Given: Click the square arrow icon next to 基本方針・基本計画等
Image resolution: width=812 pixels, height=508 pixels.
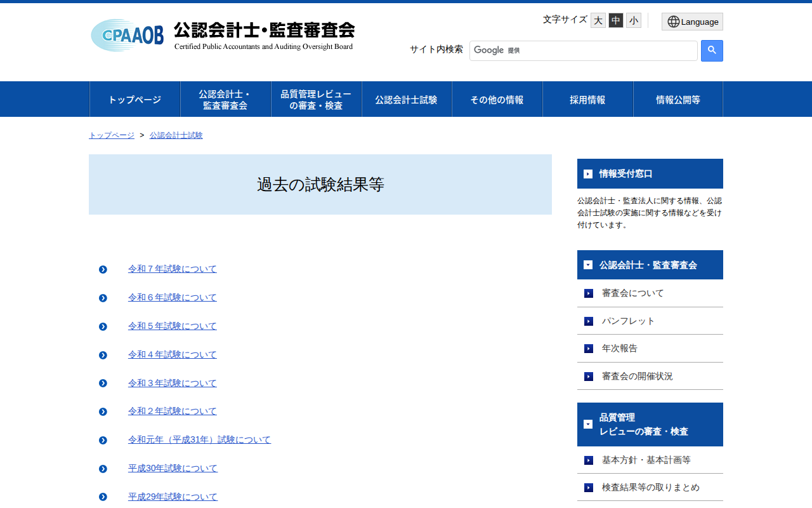Looking at the screenshot, I should (589, 460).
